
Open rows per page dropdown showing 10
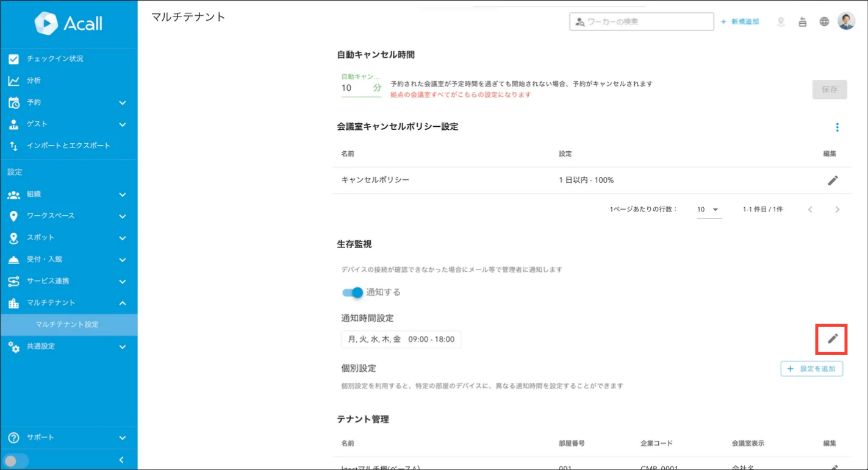click(708, 210)
